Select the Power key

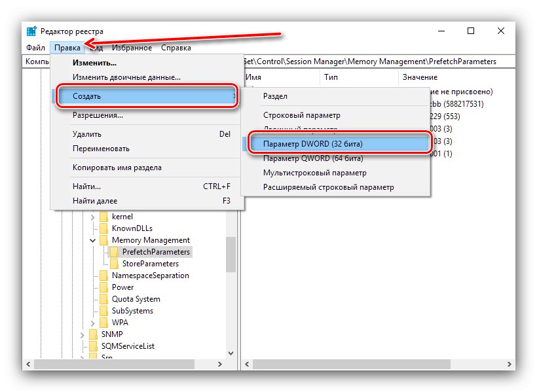point(122,287)
